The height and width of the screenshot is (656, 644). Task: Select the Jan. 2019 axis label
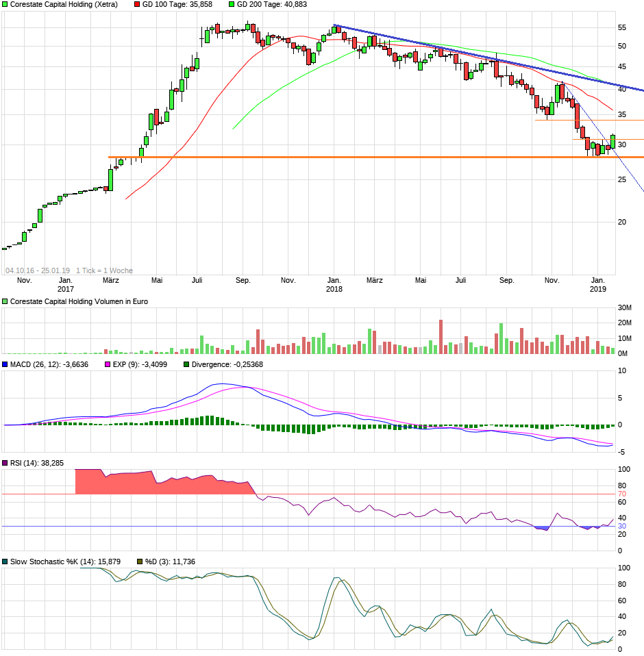coord(597,284)
